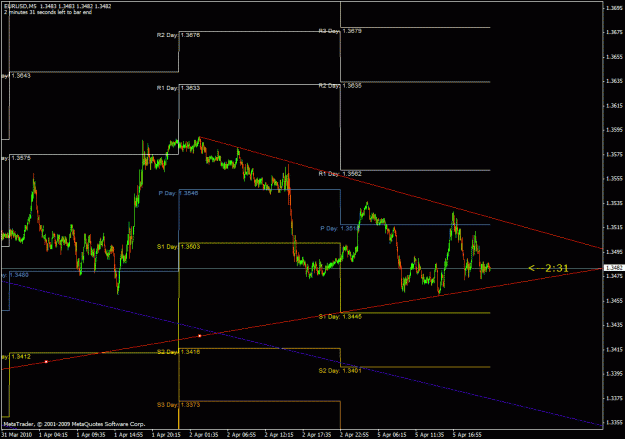Click '1 Apr 14:55' on the time axis
Screen dimensions: 625x439
coord(129,435)
